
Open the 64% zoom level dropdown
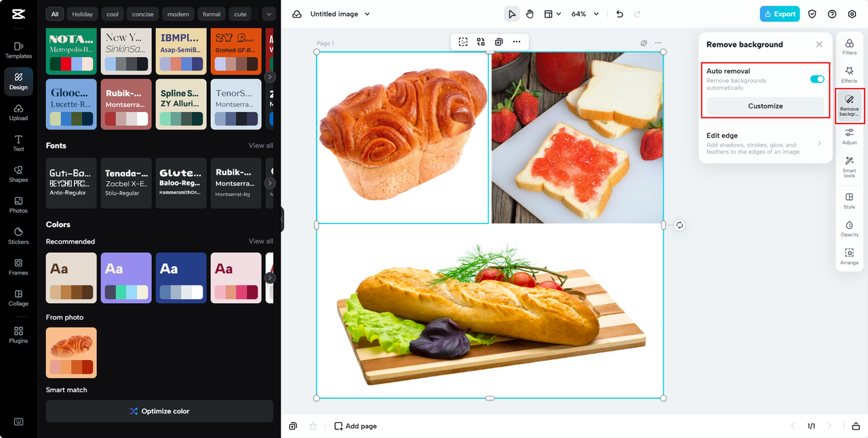[585, 14]
